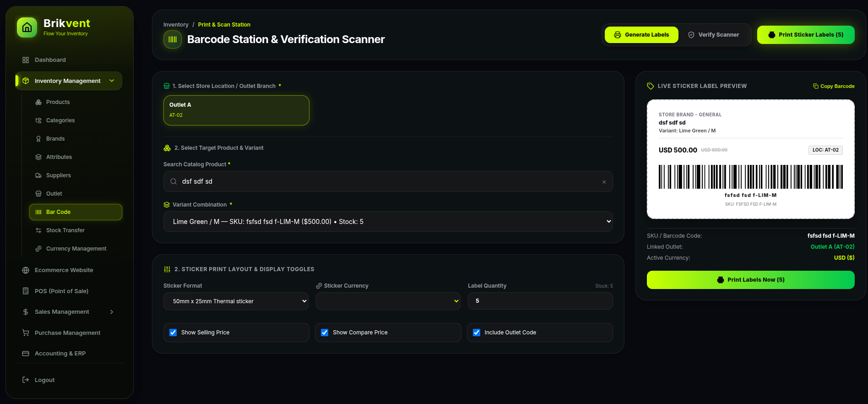
Task: Open the Sticker Currency dropdown
Action: (388, 301)
